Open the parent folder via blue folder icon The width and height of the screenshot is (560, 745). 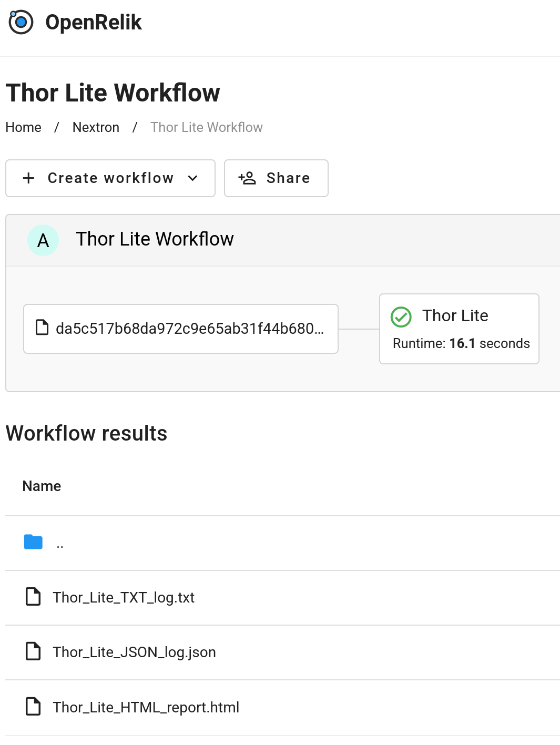pos(33,542)
